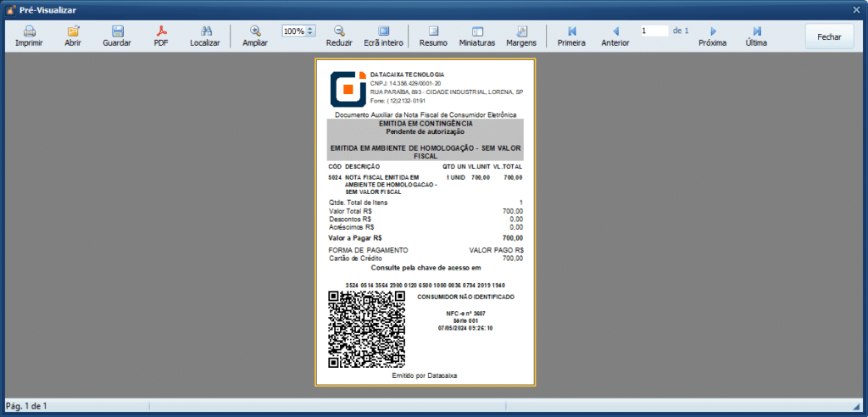Click the 'Qtde. Total de Itens' line
The height and width of the screenshot is (417, 868).
tap(426, 203)
